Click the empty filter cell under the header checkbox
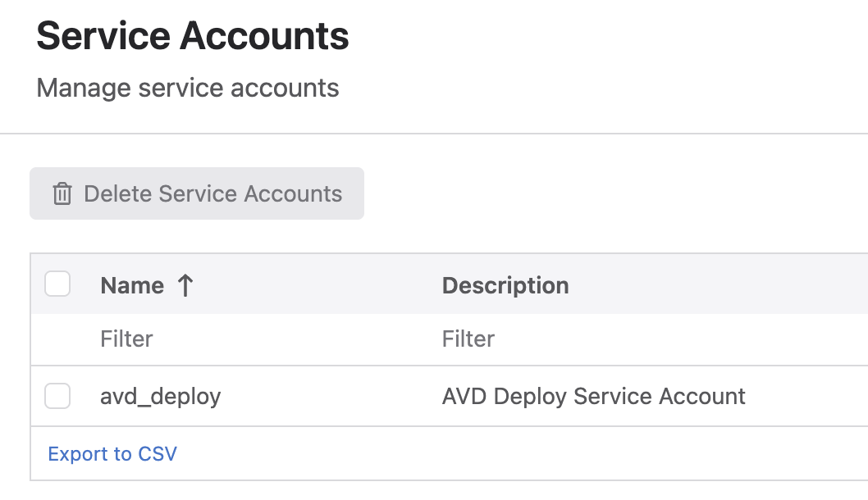This screenshot has height=500, width=868. click(57, 339)
